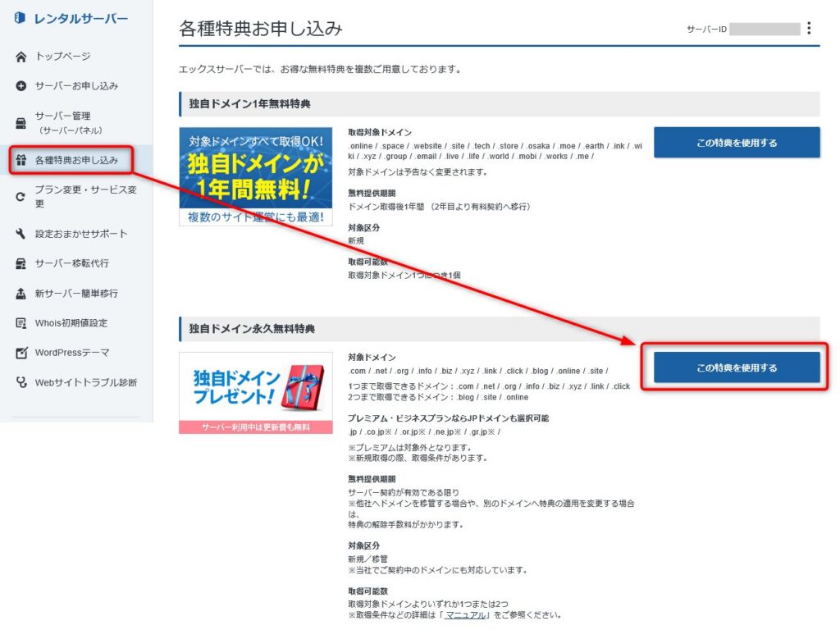Click the server icon beside サーバー管理
This screenshot has width=840, height=639.
[21, 123]
